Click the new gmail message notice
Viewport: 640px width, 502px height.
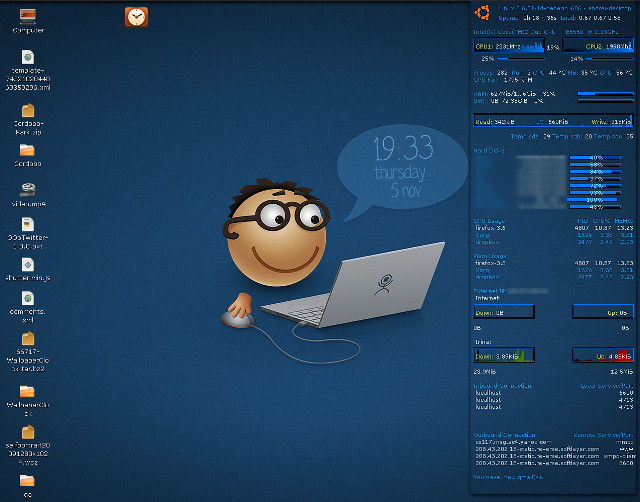508,477
